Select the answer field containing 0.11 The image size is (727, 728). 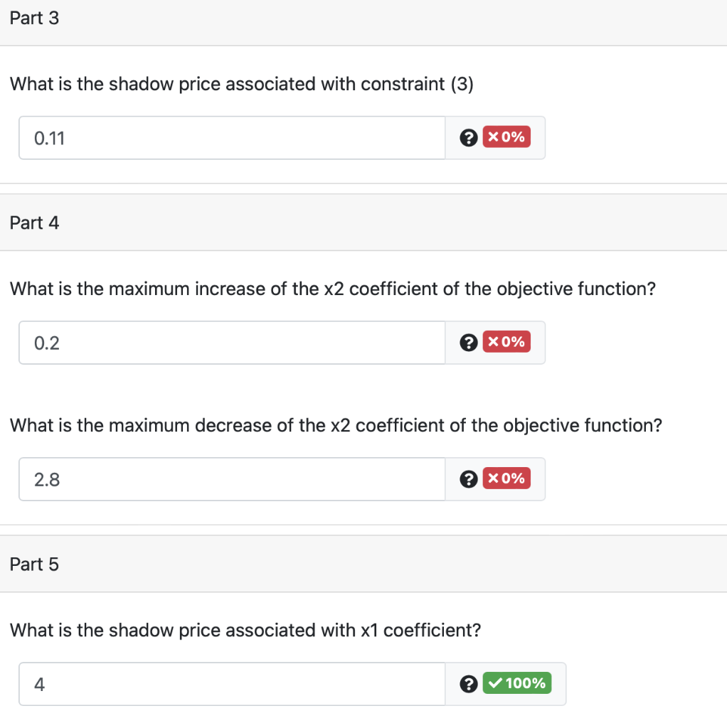click(231, 138)
